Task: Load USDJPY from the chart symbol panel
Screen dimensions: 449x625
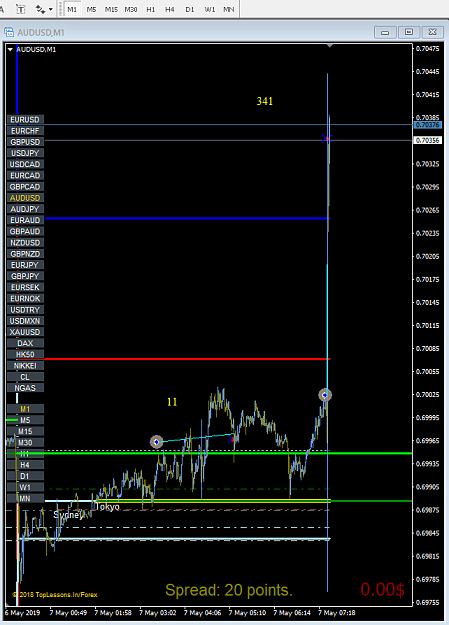Action: point(25,153)
